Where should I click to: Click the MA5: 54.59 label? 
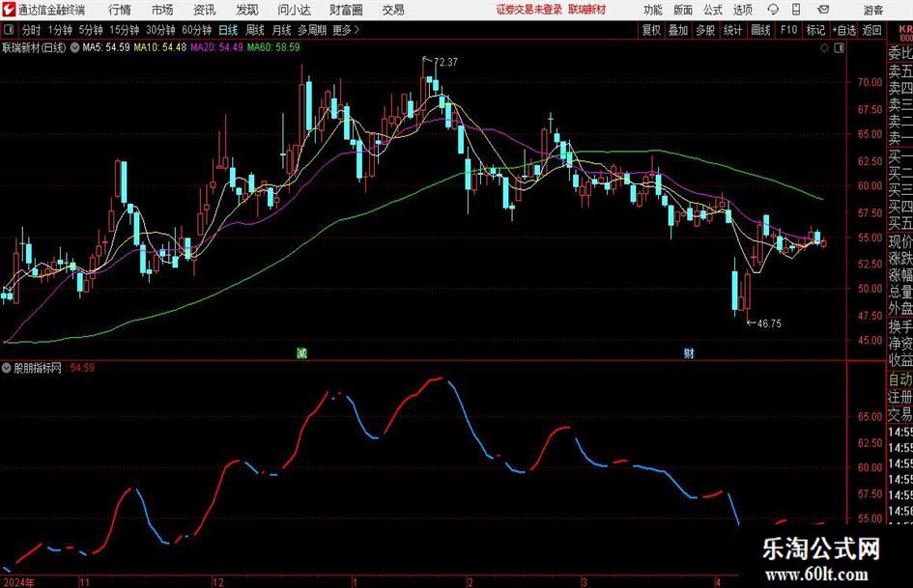coord(106,47)
